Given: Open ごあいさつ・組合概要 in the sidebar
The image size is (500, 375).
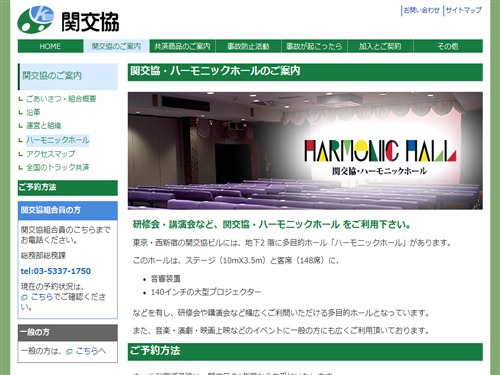Looking at the screenshot, I should click(61, 99).
